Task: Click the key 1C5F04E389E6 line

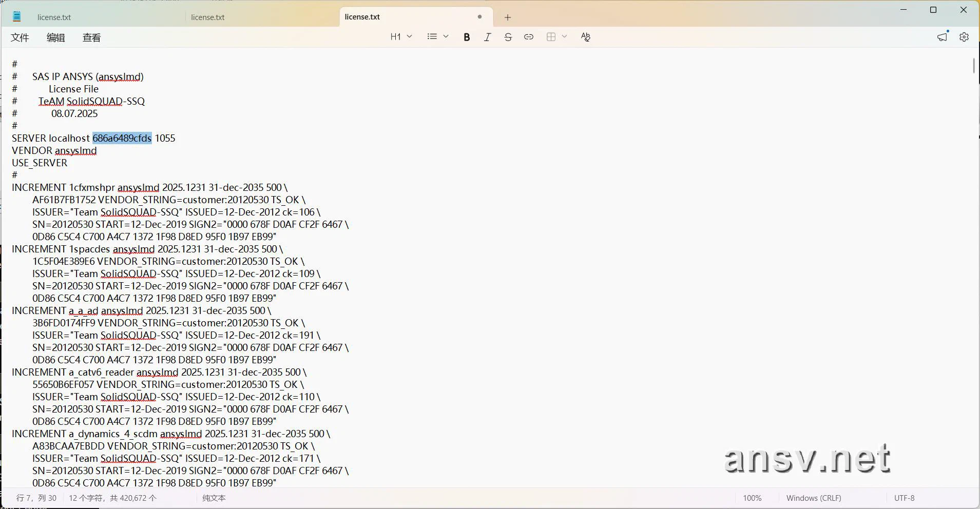Action: 168,261
